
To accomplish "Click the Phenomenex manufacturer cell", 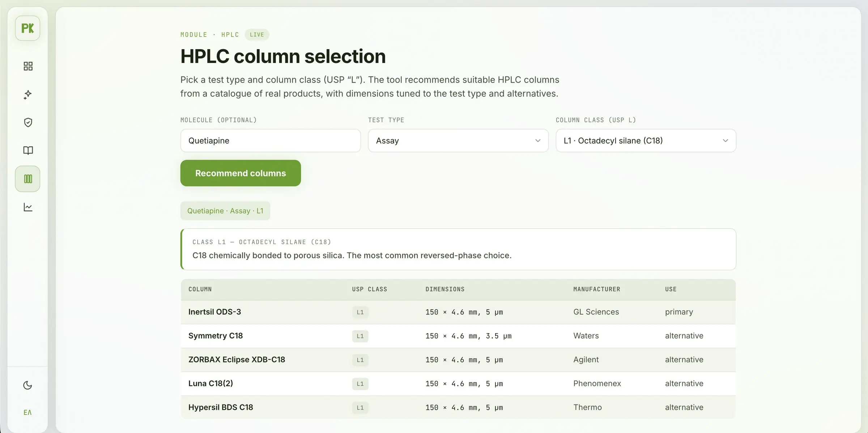I will coord(597,383).
